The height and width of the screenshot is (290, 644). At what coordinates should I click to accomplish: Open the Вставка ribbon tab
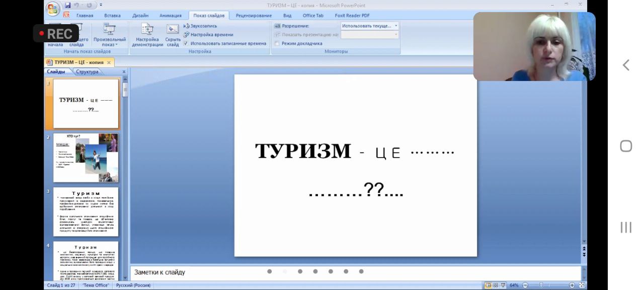tap(112, 16)
